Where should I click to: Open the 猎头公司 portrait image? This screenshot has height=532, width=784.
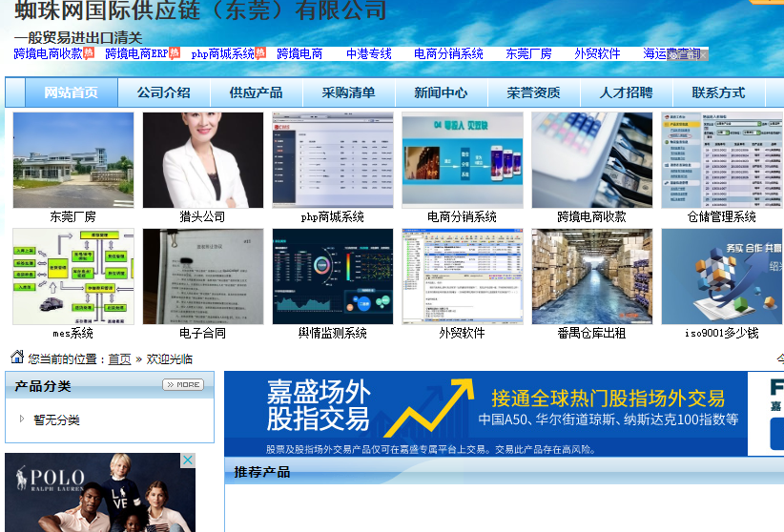(203, 160)
